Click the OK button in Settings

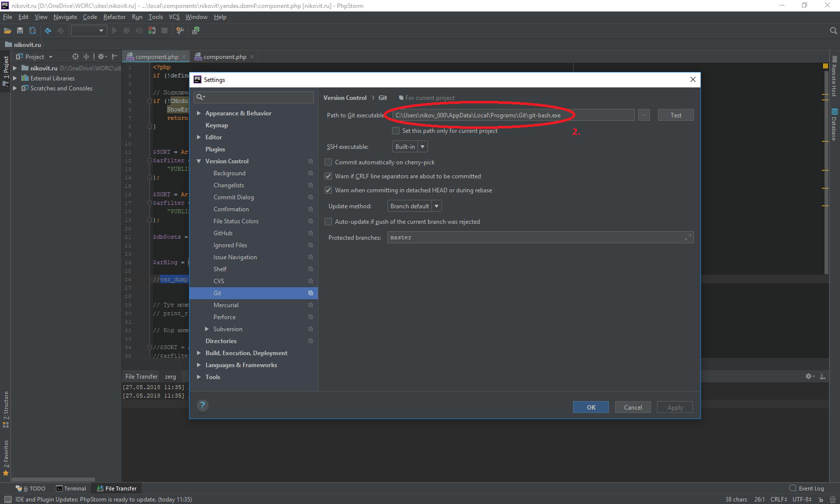(x=591, y=407)
